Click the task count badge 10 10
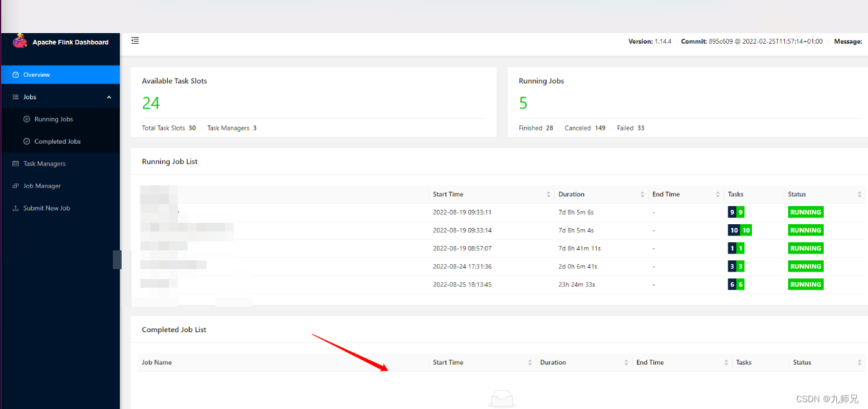 [x=740, y=230]
